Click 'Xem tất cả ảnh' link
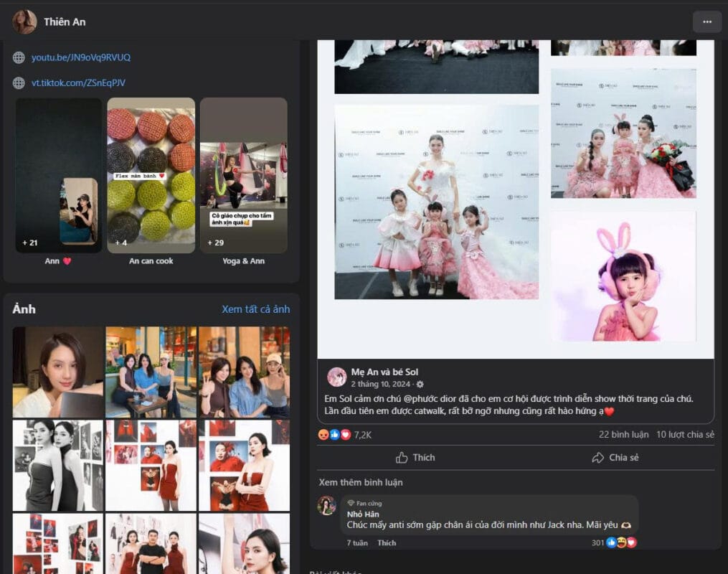This screenshot has height=574, width=728. click(x=255, y=309)
